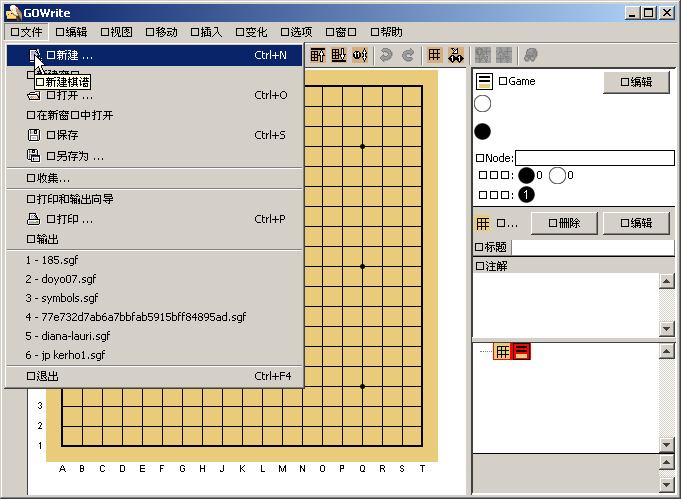Choose 保存 (Save) from the File menu
Viewport: 681px width, 499px height.
click(x=155, y=135)
